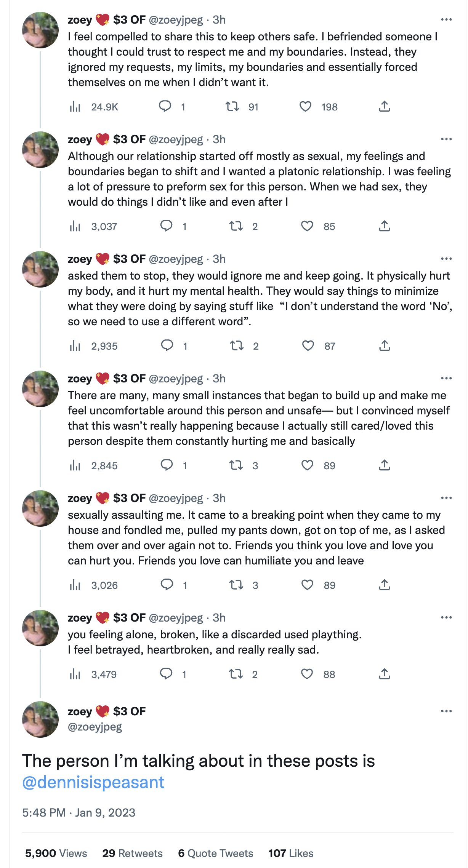The width and height of the screenshot is (468, 868).
Task: Like the first tweet with 198 likes
Action: (x=305, y=107)
